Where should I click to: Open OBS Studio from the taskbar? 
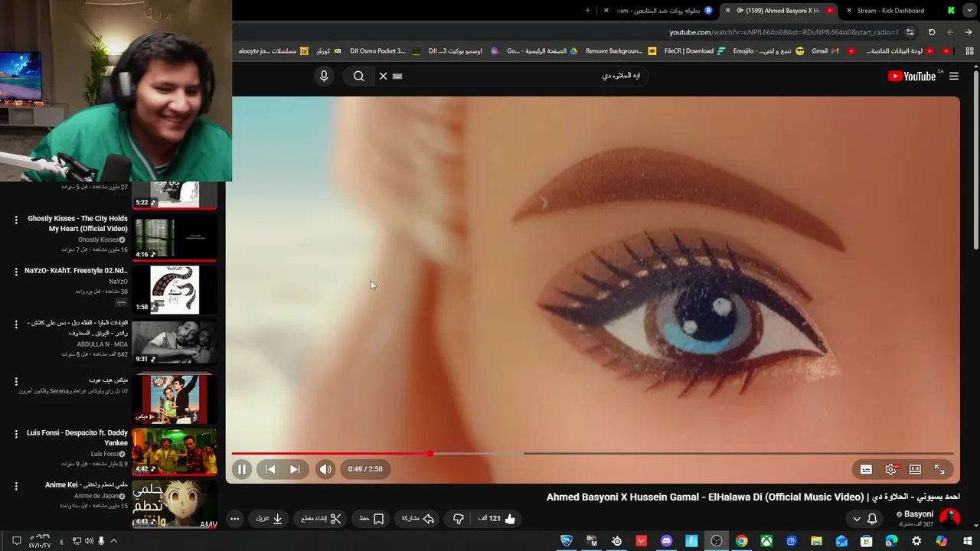click(717, 541)
